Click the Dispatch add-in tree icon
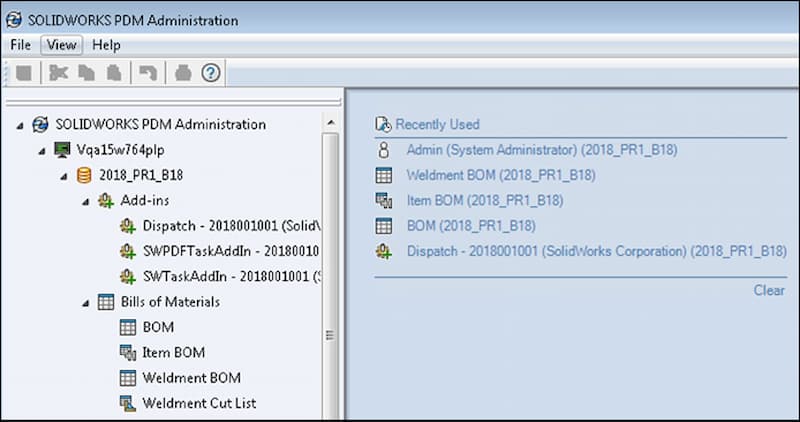800x422 pixels. coord(128,226)
